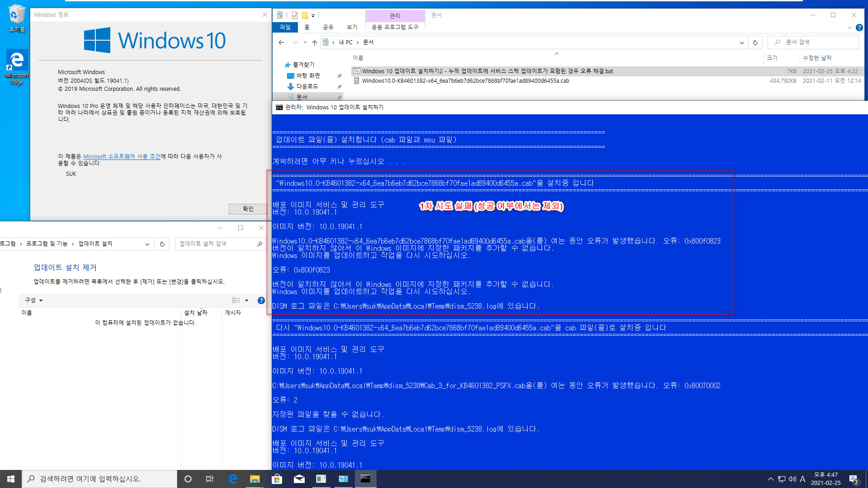Expand Explorer address bar history dropdown
The height and width of the screenshot is (488, 868).
pyautogui.click(x=741, y=42)
